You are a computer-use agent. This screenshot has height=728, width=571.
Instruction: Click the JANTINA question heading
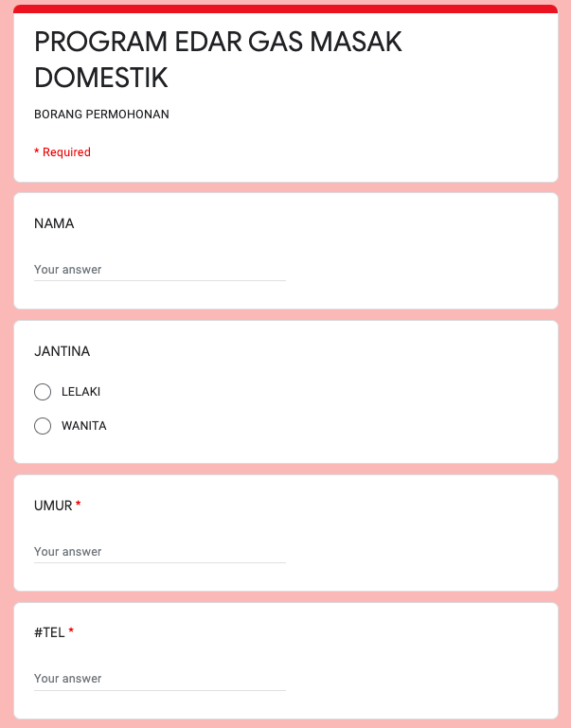point(62,351)
